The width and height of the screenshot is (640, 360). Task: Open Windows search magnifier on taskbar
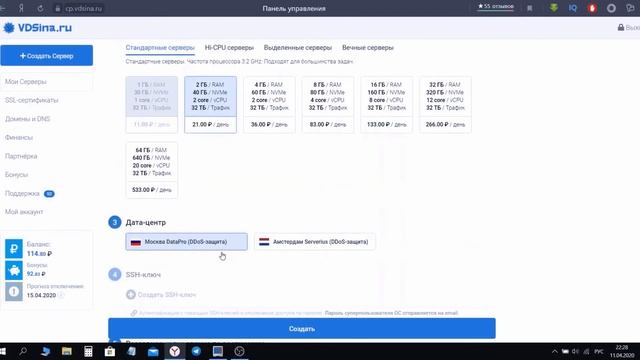(x=23, y=351)
